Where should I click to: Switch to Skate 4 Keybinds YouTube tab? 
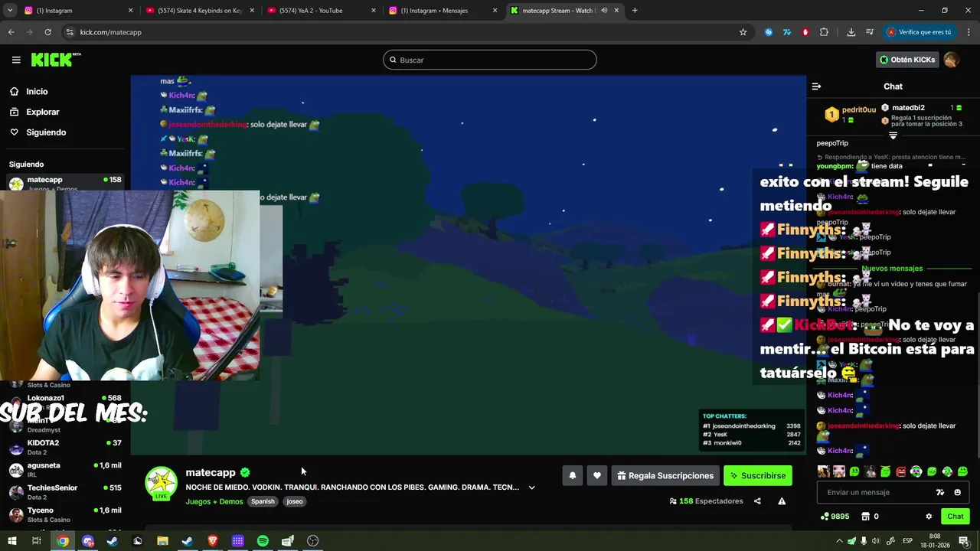[201, 11]
